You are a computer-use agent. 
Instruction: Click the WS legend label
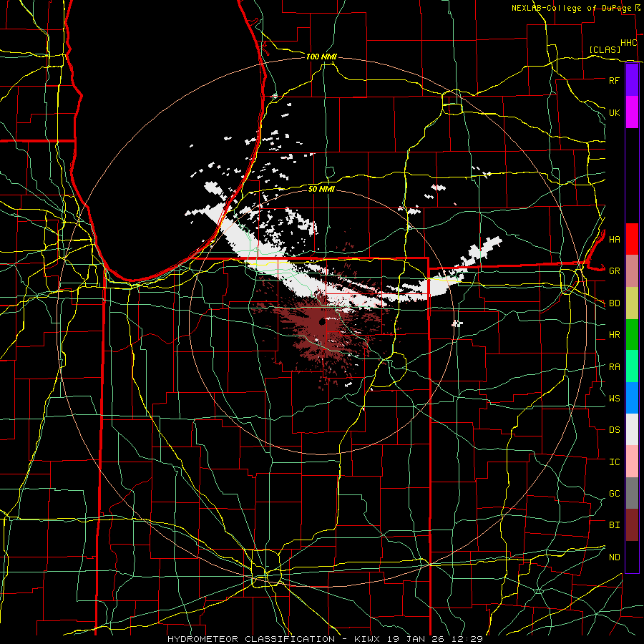click(614, 398)
